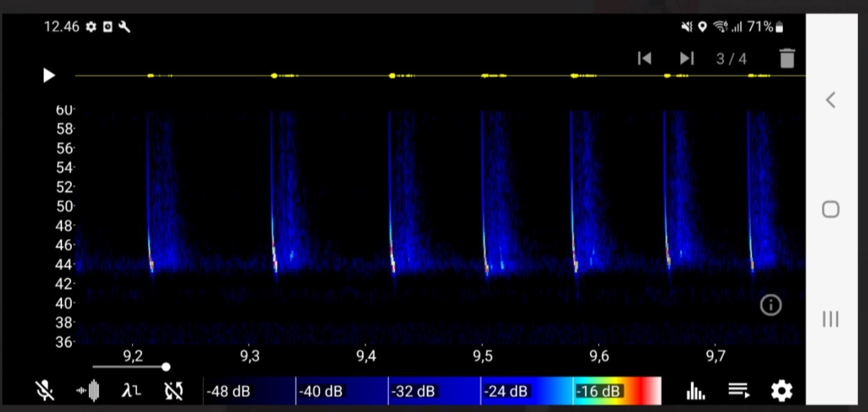Open the recording info button
This screenshot has height=412, width=868.
(771, 305)
